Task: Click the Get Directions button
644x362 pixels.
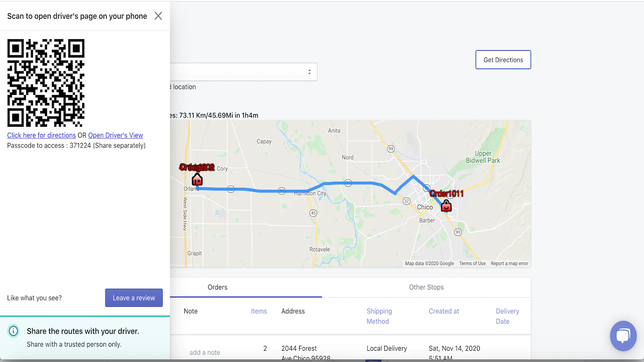Action: coord(503,60)
